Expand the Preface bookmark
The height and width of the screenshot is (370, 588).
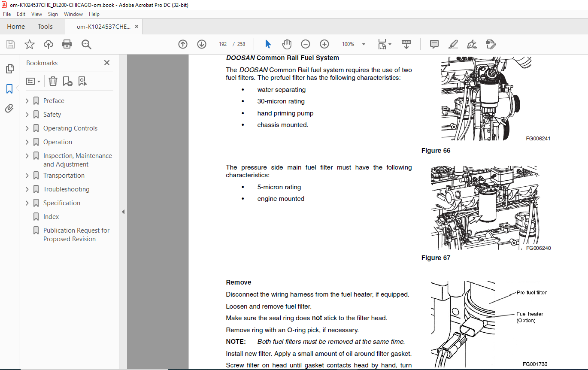27,101
